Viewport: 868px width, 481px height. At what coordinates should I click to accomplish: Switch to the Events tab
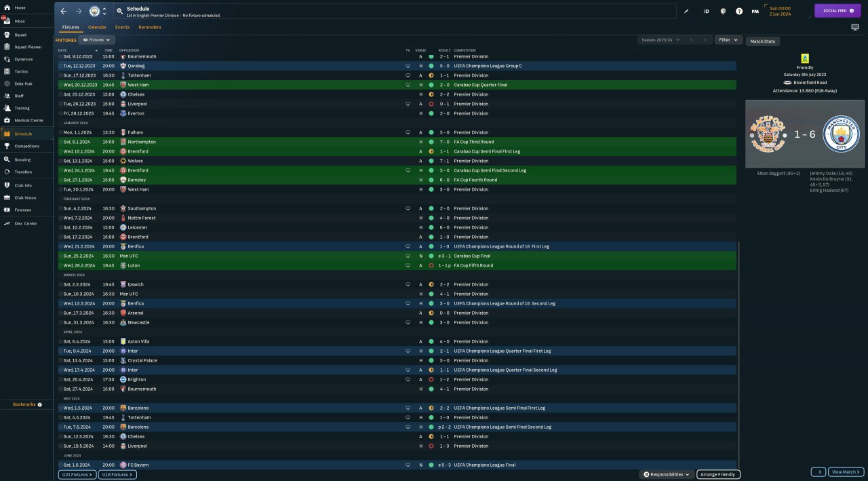[x=122, y=27]
